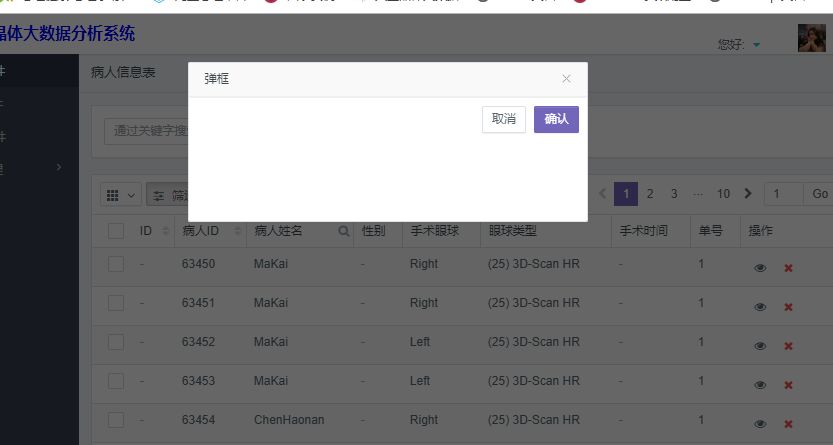
Task: Click the previous page arrow
Action: click(x=602, y=194)
